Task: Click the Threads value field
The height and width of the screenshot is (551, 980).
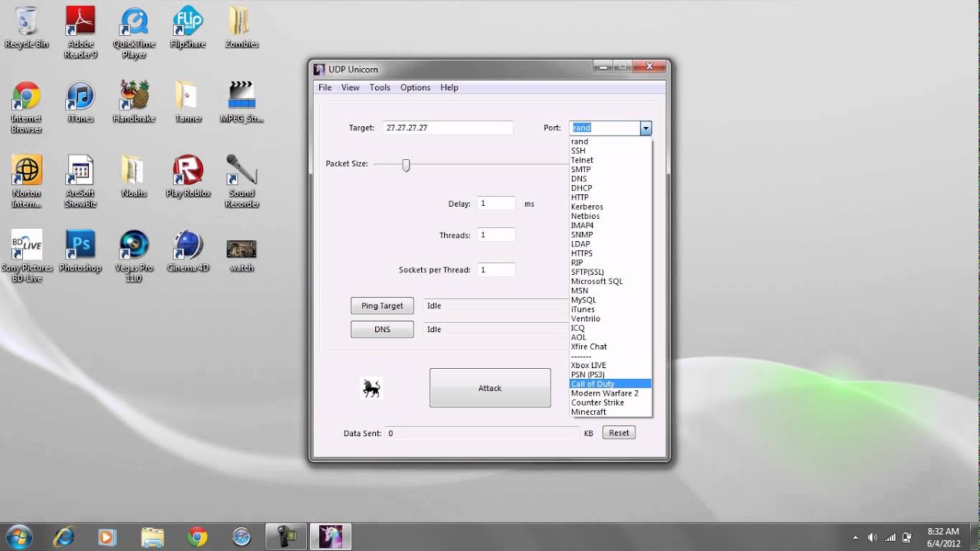Action: pyautogui.click(x=496, y=235)
